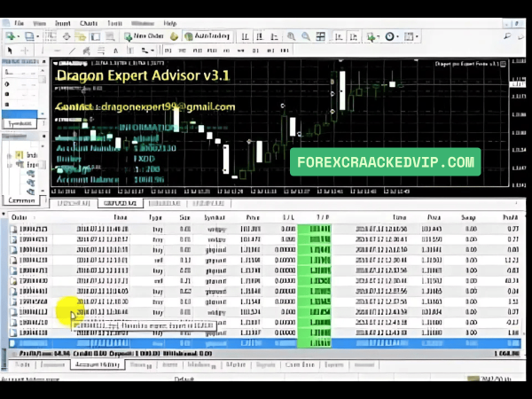
Task: Toggle the Terminal panel icon
Action: tap(96, 36)
